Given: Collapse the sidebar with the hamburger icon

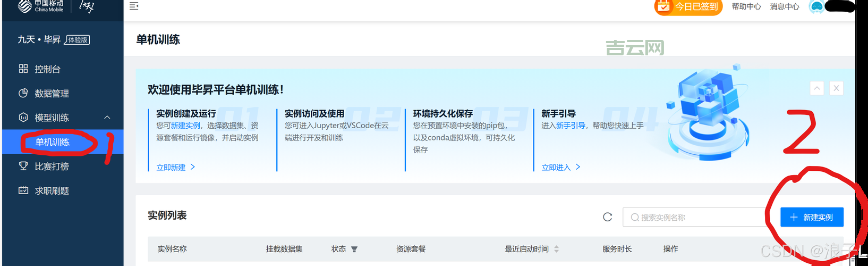Looking at the screenshot, I should [134, 6].
